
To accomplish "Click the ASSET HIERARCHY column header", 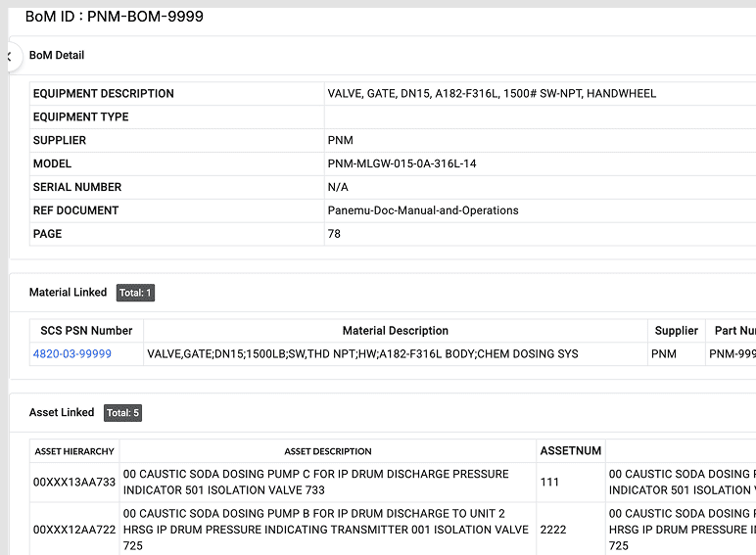I will pyautogui.click(x=74, y=451).
